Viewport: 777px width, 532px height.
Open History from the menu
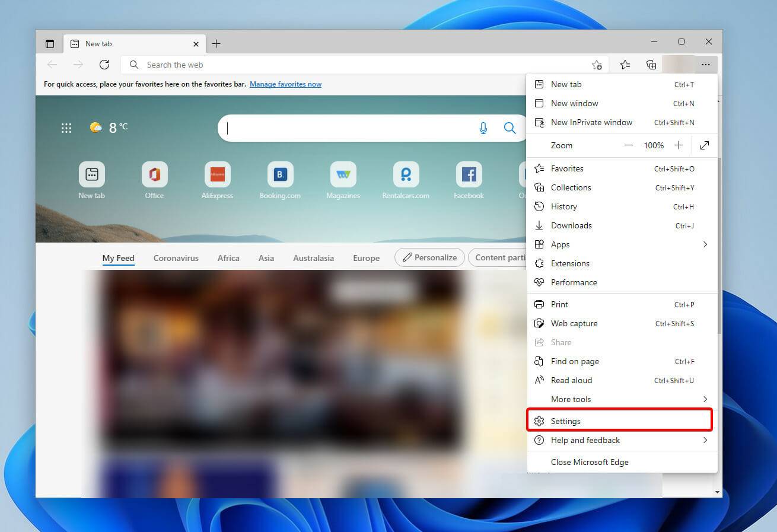pyautogui.click(x=622, y=206)
